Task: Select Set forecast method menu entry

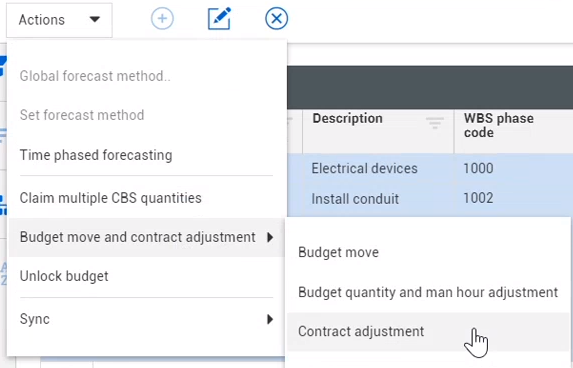Action: click(146, 115)
